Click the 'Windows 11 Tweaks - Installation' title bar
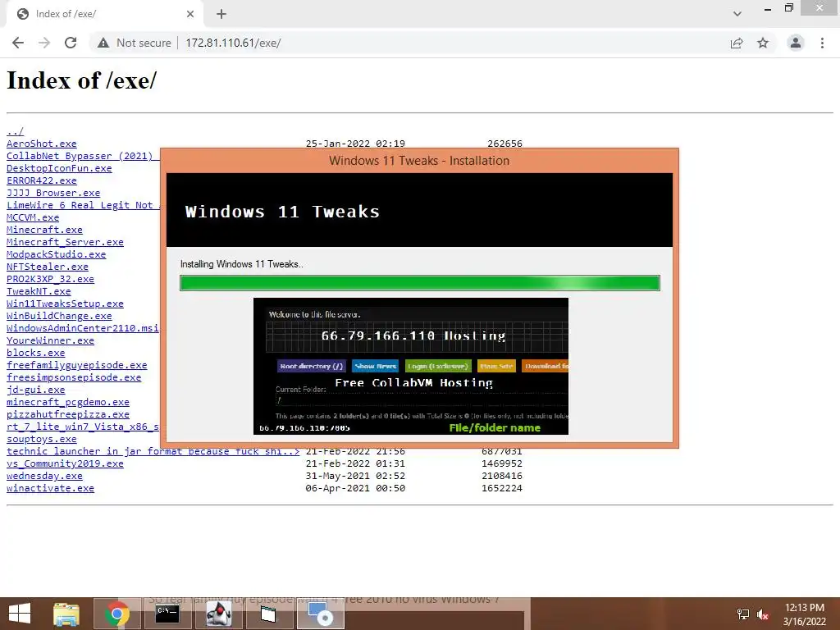Image resolution: width=840 pixels, height=630 pixels. [419, 161]
